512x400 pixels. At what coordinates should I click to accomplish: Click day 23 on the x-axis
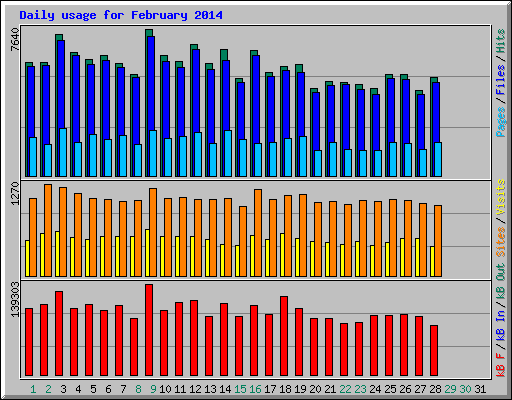pos(360,389)
